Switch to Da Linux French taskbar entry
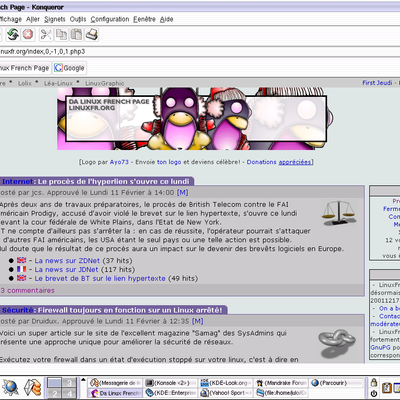This screenshot has height=400, width=400. pyautogui.click(x=116, y=393)
